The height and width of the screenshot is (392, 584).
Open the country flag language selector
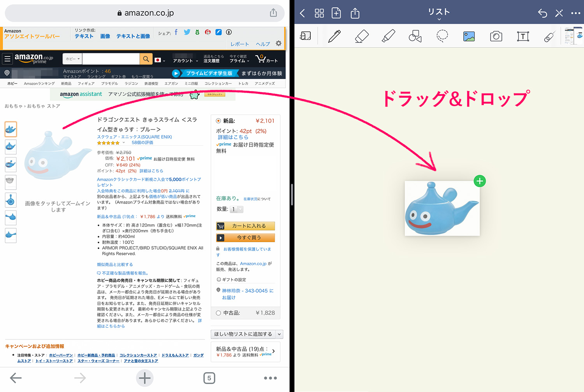coord(160,60)
